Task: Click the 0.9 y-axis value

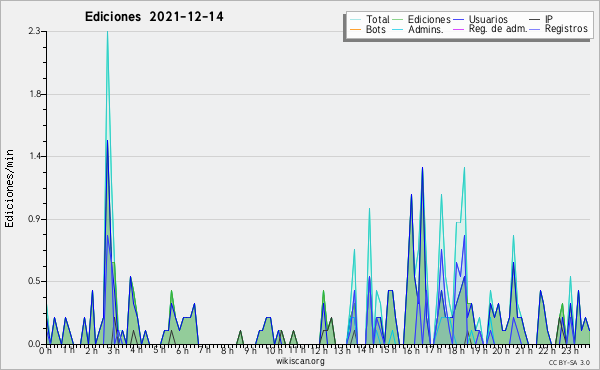Action: tap(35, 219)
